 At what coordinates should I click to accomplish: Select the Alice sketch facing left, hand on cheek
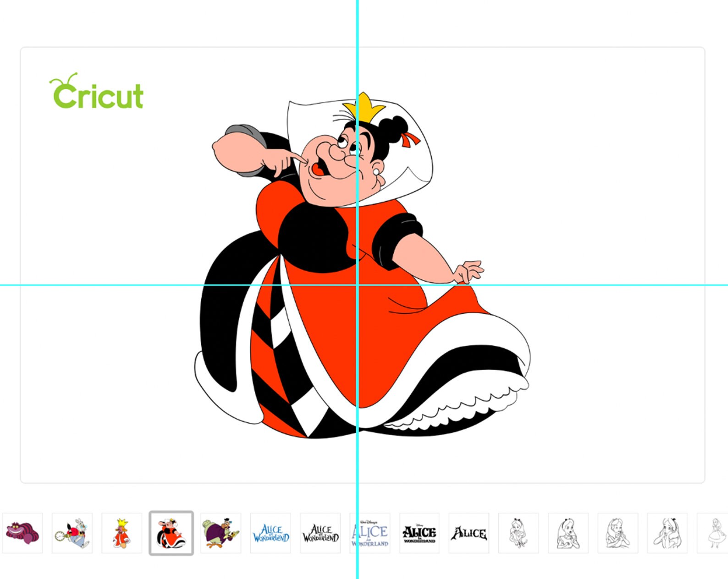click(x=667, y=533)
